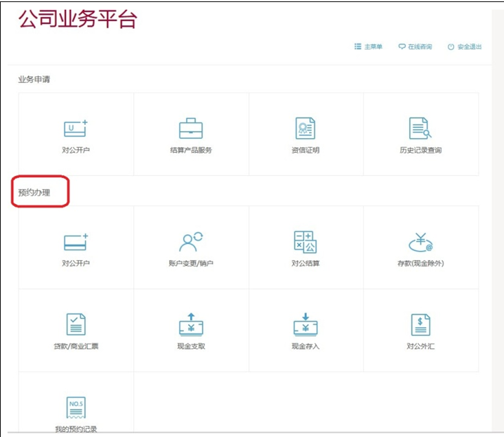Open the 贷款/商业汇票 checklist icon
The width and height of the screenshot is (504, 437).
point(76,324)
